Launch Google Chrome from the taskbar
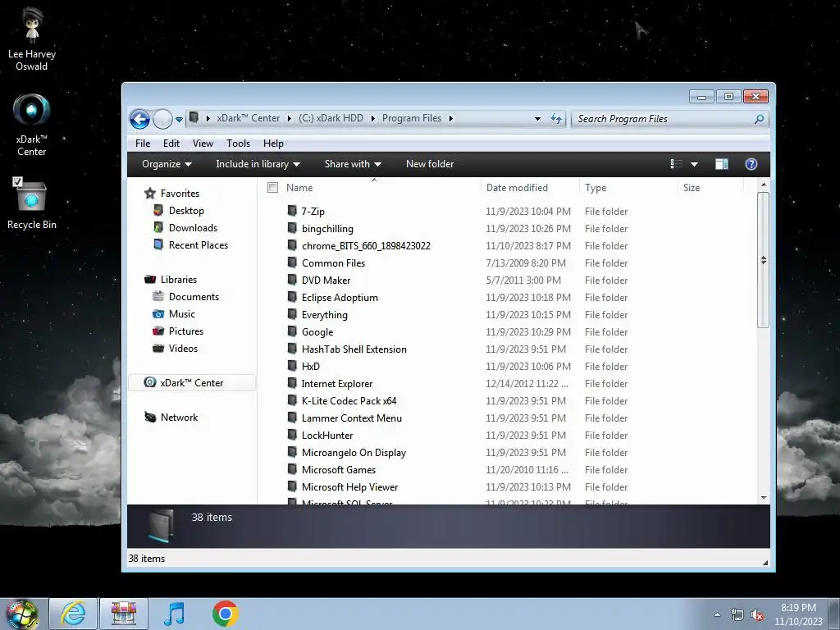Screen dimensions: 840x630 (x=225, y=614)
